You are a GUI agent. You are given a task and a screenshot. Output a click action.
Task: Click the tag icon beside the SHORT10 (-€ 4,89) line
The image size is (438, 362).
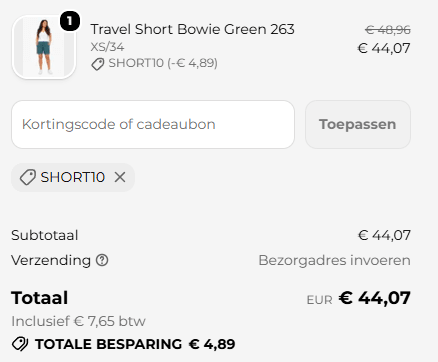point(98,64)
